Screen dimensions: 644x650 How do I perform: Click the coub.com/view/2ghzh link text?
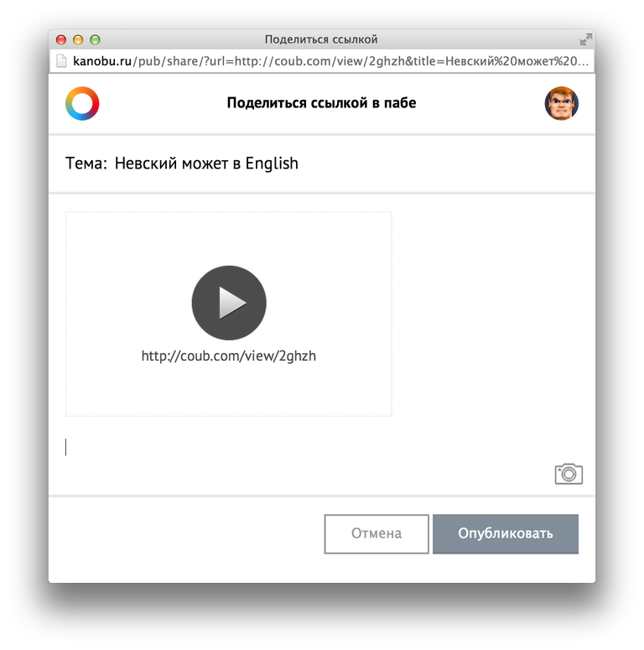point(229,356)
